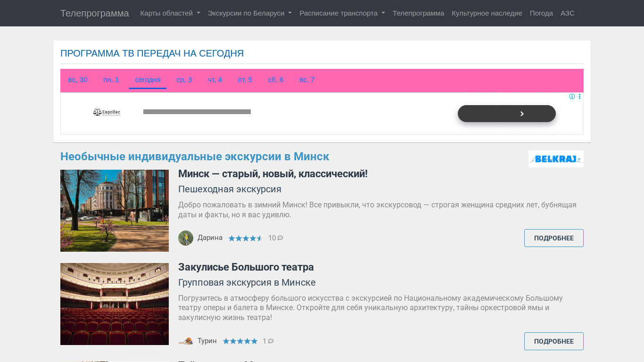Click ПОДРОБНЕЕ for Закулисье Большого театра
Screen dimensions: 644x362
[553, 341]
